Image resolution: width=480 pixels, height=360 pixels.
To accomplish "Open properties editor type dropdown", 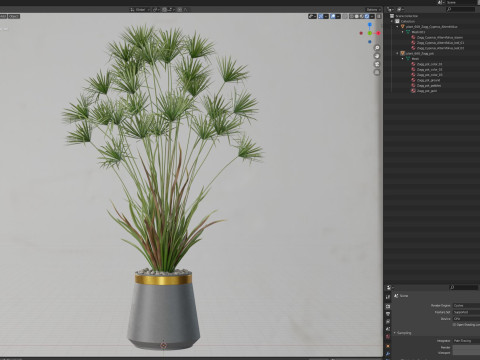I will (x=390, y=287).
